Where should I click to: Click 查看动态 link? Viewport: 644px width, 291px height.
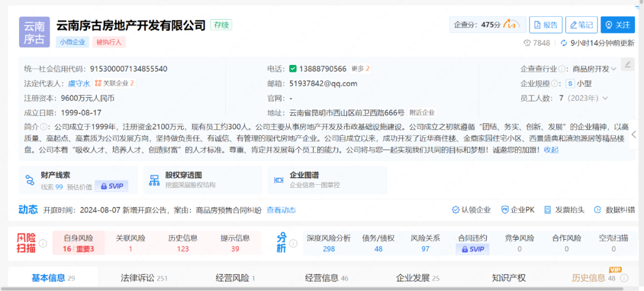coord(281,210)
